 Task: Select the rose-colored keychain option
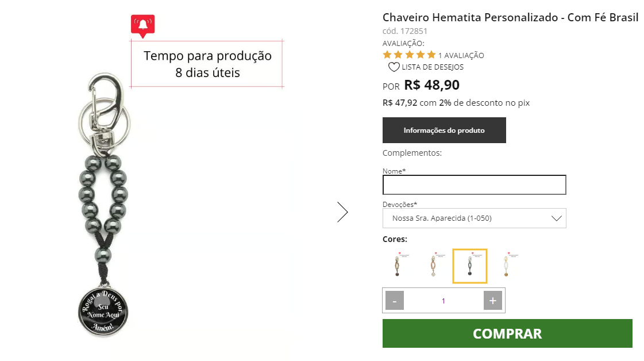pos(433,266)
